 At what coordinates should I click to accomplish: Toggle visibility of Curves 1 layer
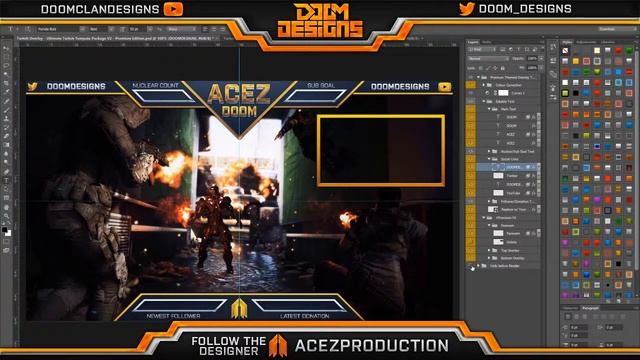click(x=471, y=93)
